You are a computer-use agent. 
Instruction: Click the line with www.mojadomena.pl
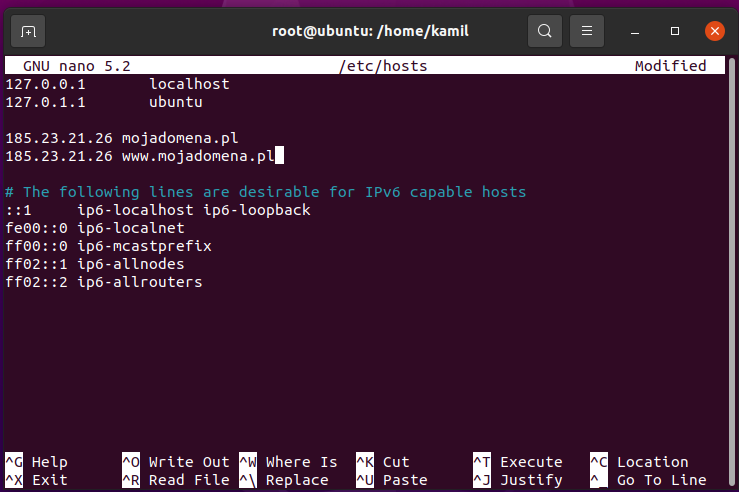140,156
